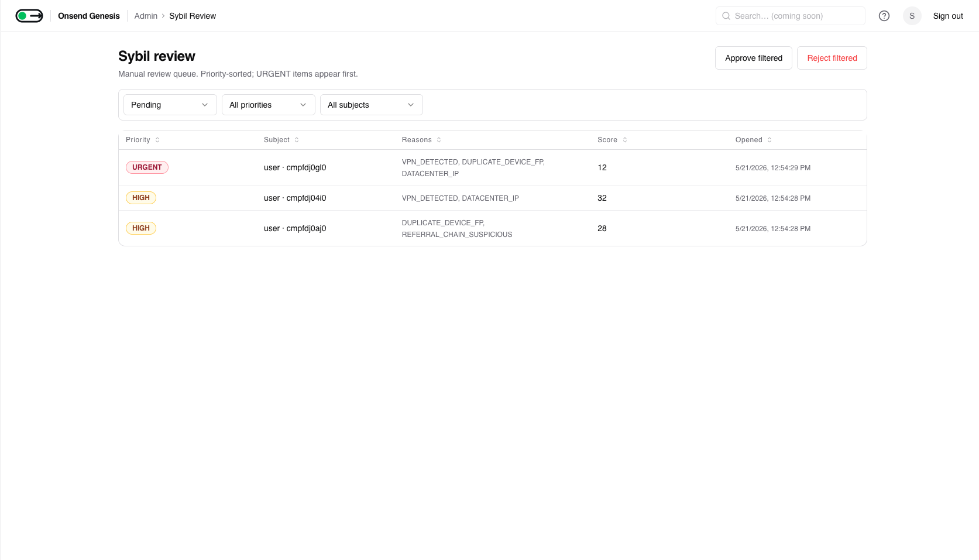Open subject user cmpfdj04i0
This screenshot has height=560, width=979.
tap(295, 198)
